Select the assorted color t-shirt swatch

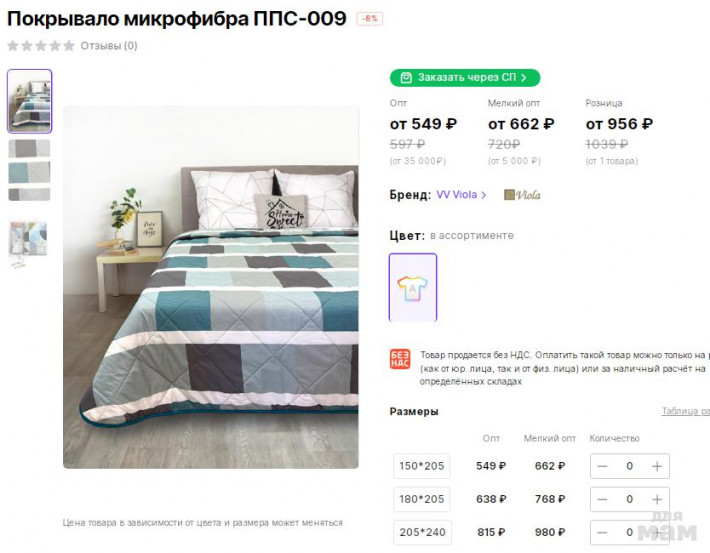click(413, 287)
